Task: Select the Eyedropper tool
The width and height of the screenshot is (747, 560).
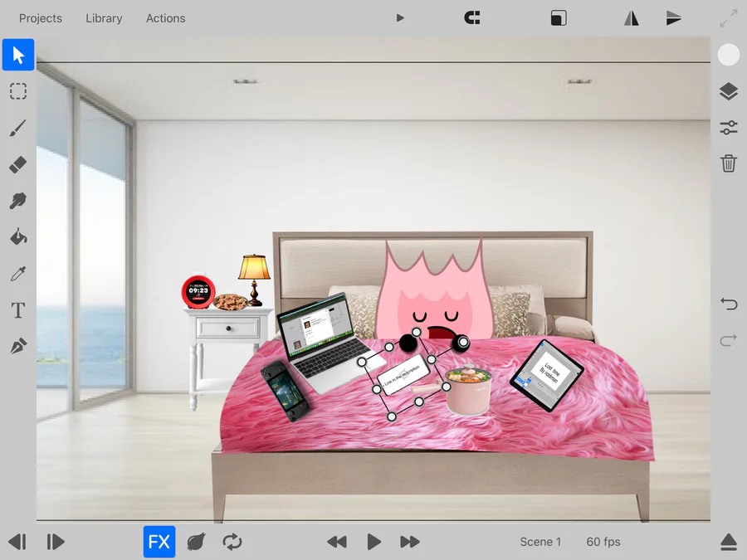Action: (x=18, y=273)
